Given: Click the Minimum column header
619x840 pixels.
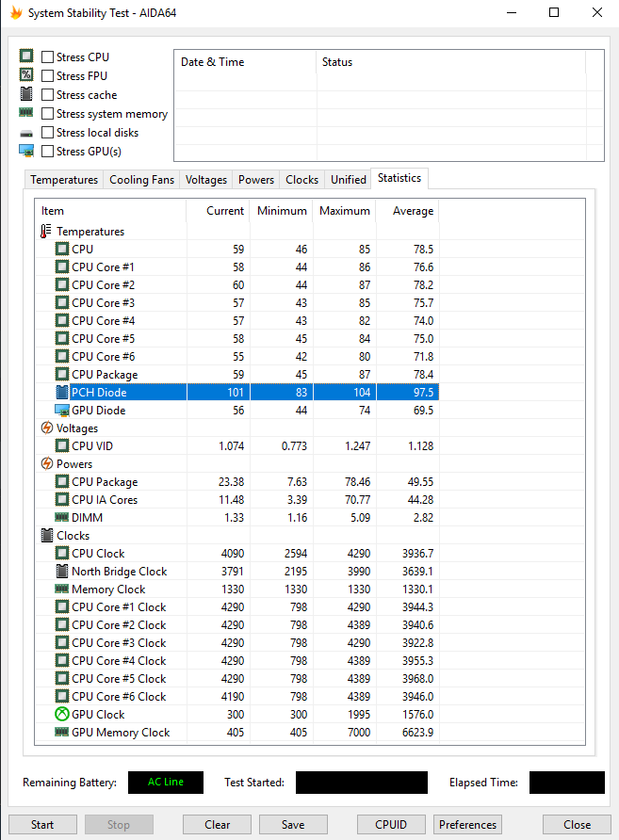Looking at the screenshot, I should (x=282, y=211).
